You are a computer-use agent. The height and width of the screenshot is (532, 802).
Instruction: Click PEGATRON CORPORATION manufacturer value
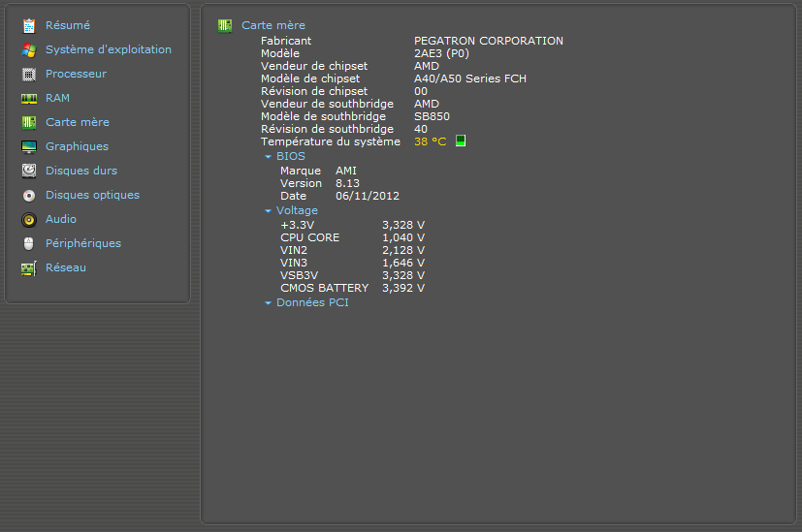pos(489,41)
